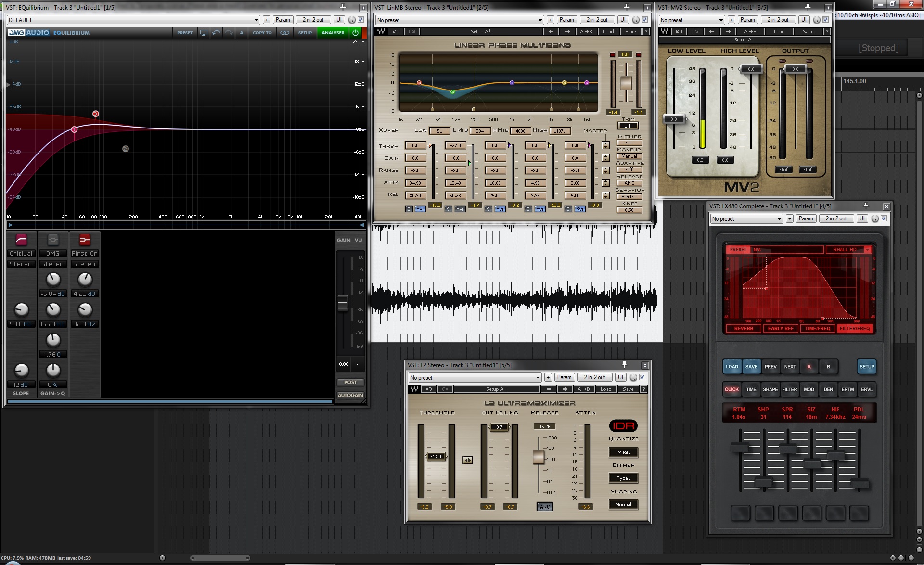924x565 pixels.
Task: Open the DEFAULT preset dropdown in EQuilibrium
Action: 256,20
